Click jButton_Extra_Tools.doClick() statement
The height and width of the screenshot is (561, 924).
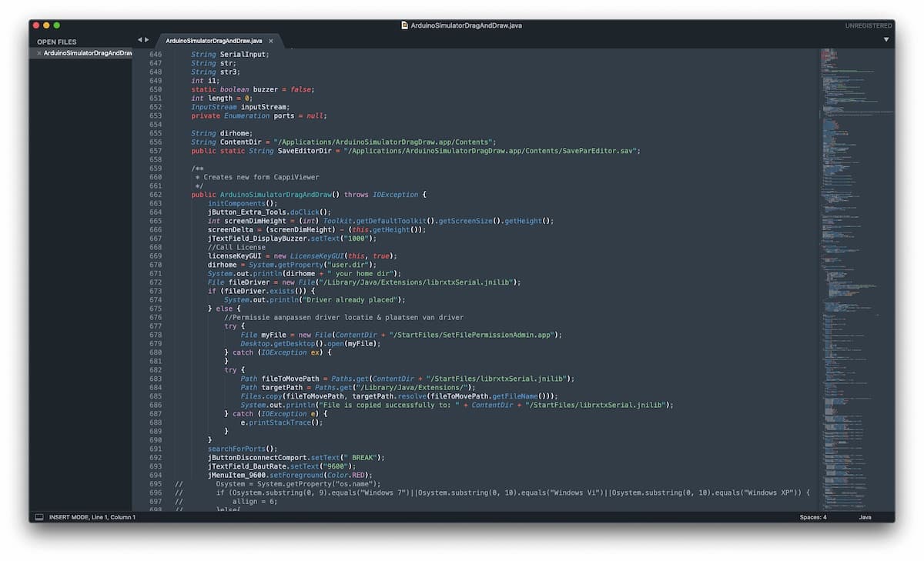coord(269,212)
